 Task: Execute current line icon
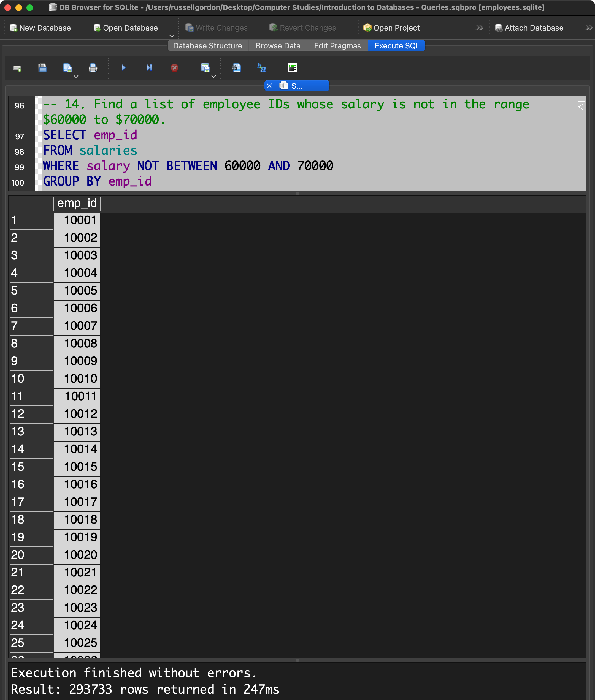coord(149,68)
